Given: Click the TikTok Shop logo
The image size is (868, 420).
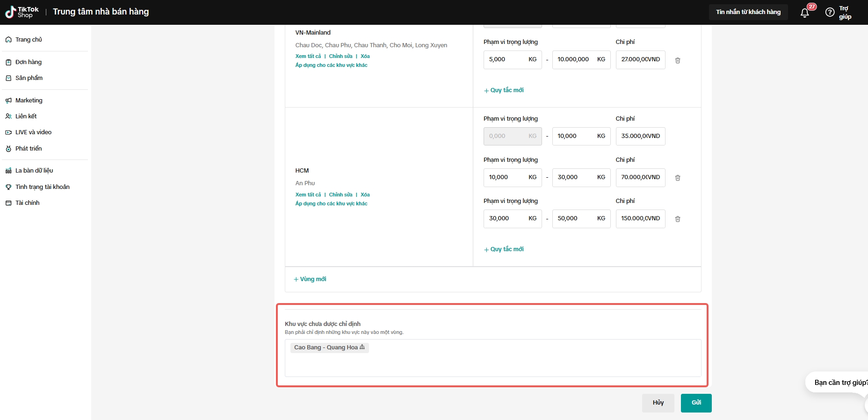Looking at the screenshot, I should 22,12.
